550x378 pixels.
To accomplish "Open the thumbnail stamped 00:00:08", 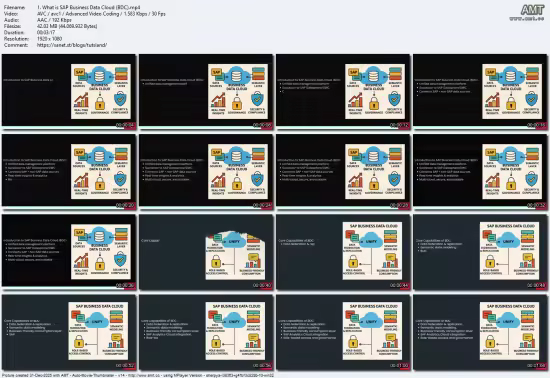I will click(x=206, y=92).
